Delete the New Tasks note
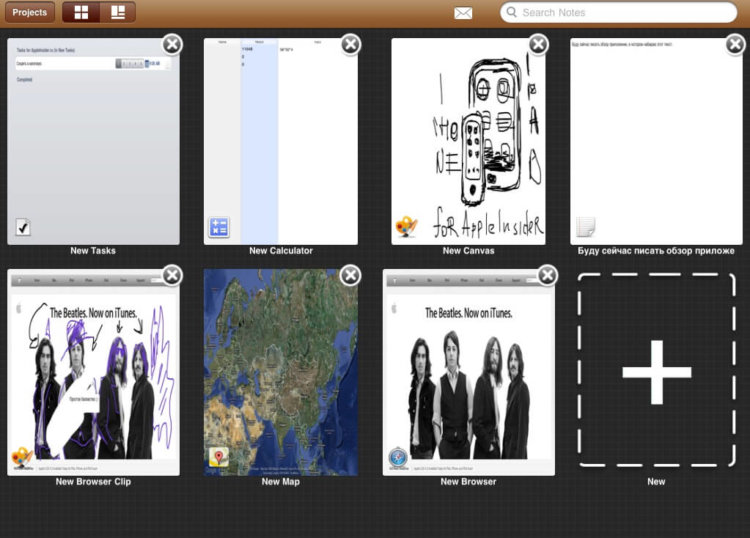 tap(172, 44)
